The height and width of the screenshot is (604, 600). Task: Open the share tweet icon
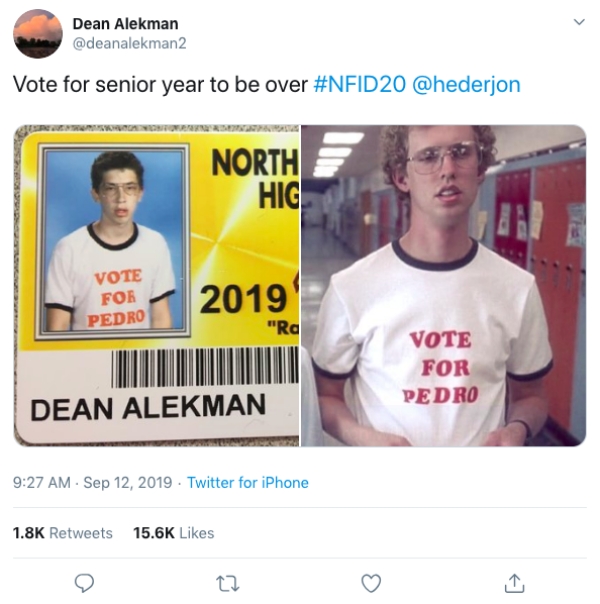[514, 582]
